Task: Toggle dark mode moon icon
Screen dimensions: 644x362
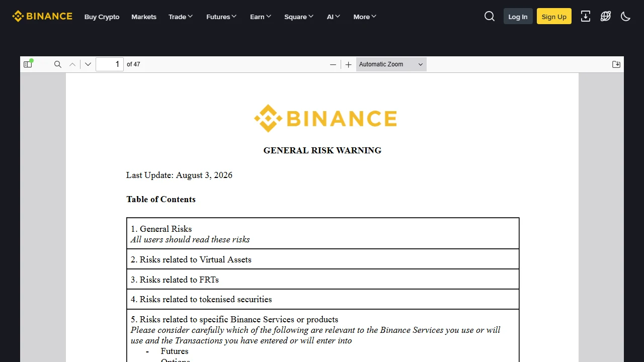Action: tap(626, 16)
